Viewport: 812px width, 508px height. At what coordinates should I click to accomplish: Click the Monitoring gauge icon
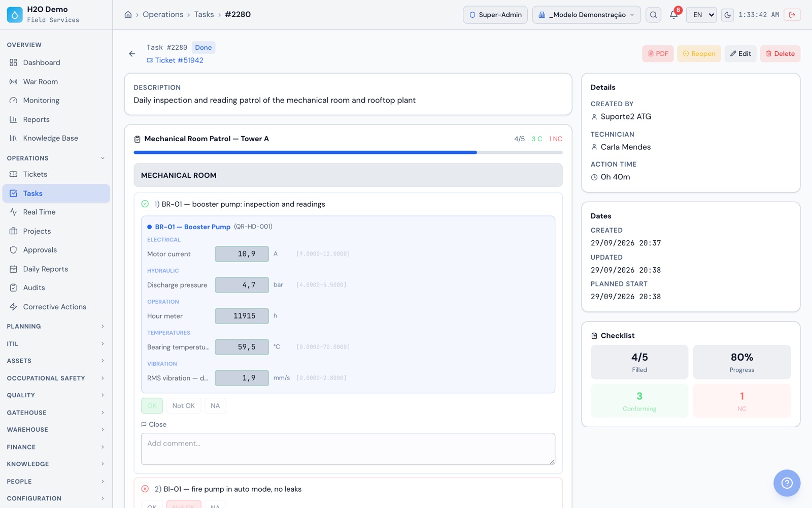tap(14, 100)
